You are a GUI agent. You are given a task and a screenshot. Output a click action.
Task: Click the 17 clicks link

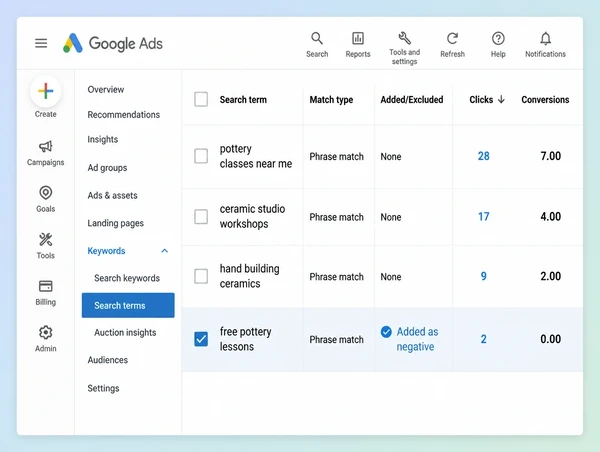pos(484,217)
